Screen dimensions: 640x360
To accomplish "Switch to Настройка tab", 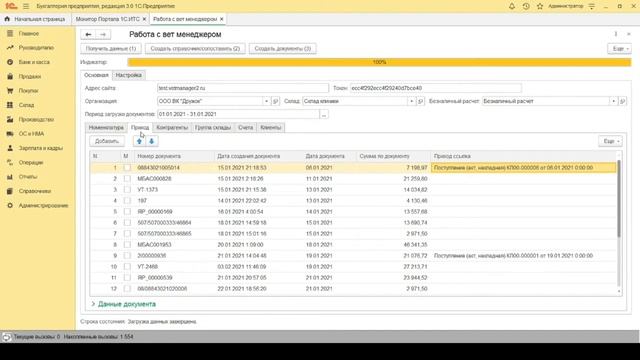I will coord(129,75).
